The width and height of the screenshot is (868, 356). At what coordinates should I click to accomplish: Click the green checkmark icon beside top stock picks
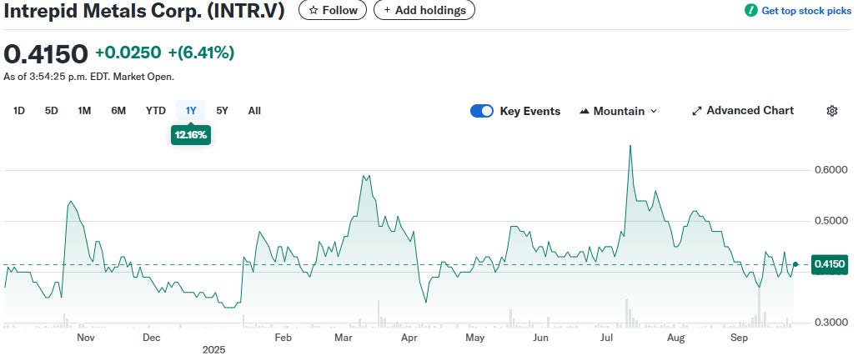click(x=751, y=10)
